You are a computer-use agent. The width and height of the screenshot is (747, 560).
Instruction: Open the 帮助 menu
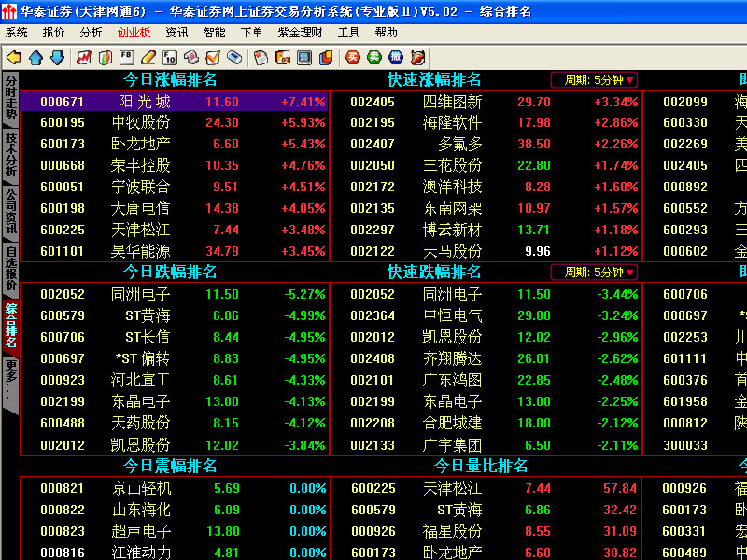click(x=386, y=33)
